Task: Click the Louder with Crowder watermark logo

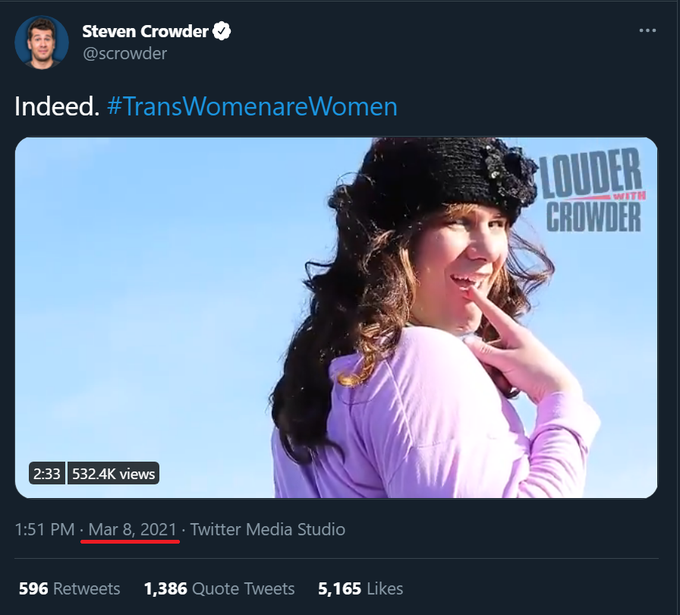Action: [593, 190]
